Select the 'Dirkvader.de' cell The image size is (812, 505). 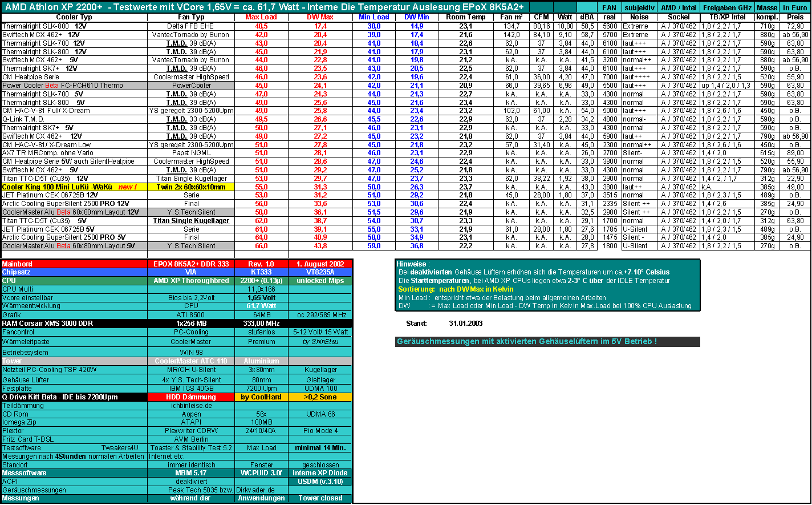(x=255, y=490)
